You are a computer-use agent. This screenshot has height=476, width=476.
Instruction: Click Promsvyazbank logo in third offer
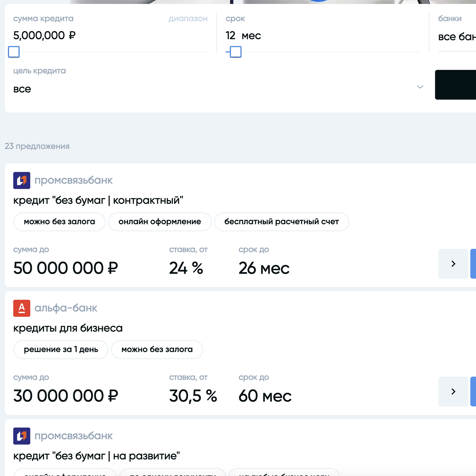[x=22, y=436]
